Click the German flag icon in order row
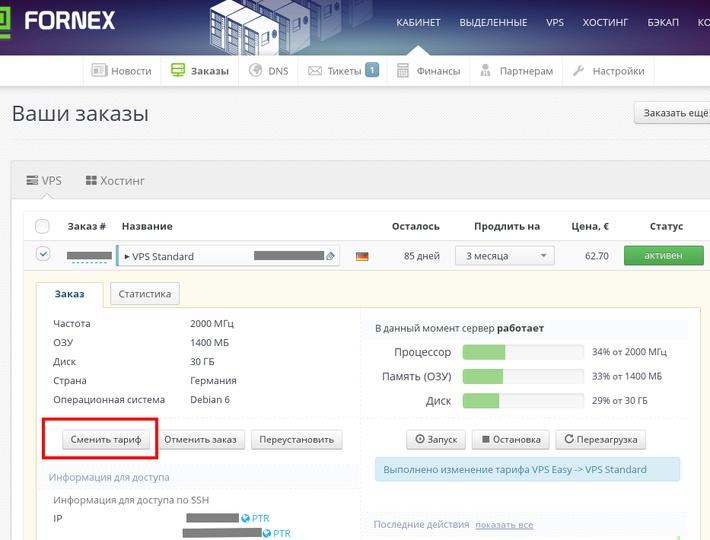Viewport: 710px width, 540px height. (x=362, y=256)
